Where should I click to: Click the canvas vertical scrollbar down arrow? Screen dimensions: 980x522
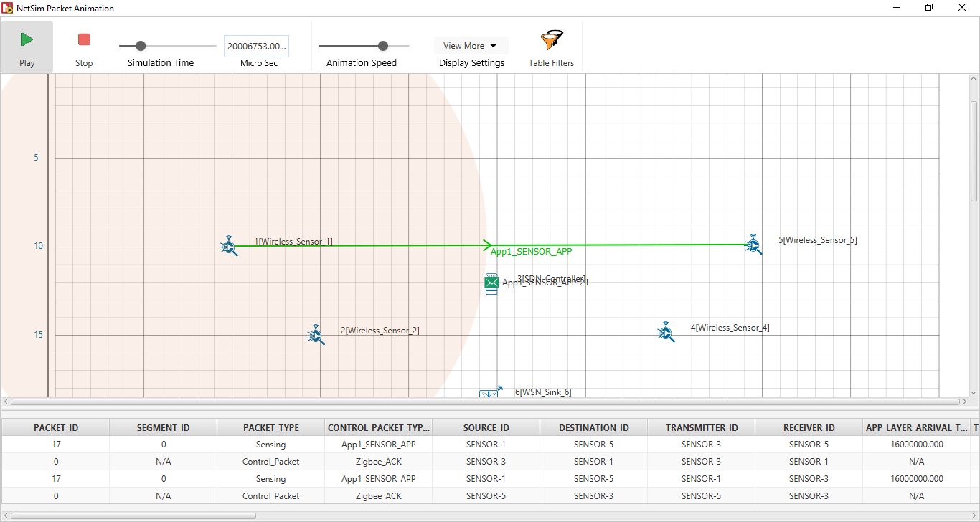(974, 392)
